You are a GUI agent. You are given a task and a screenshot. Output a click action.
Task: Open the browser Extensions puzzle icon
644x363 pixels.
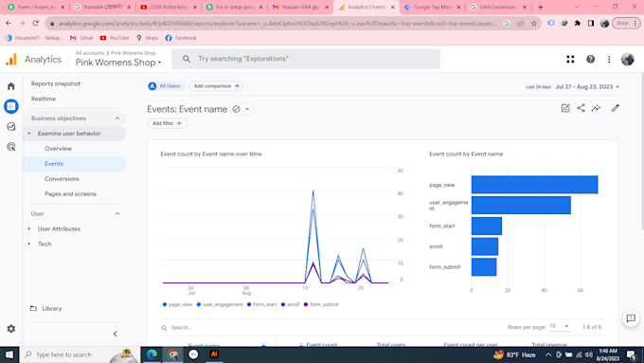[x=578, y=24]
